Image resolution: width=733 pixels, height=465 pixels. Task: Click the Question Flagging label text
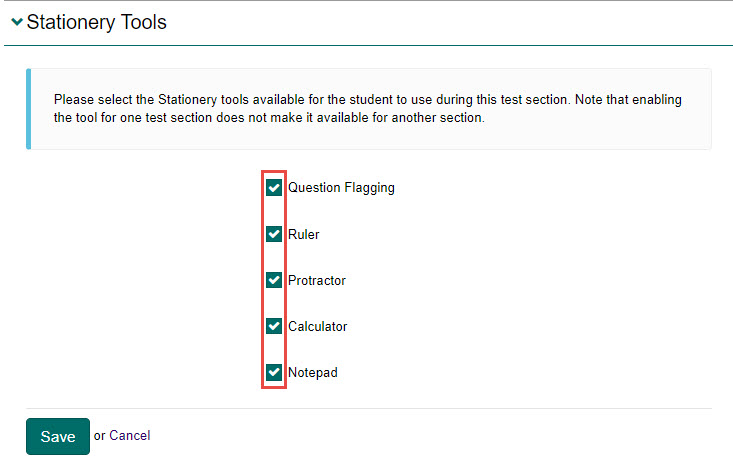point(341,187)
